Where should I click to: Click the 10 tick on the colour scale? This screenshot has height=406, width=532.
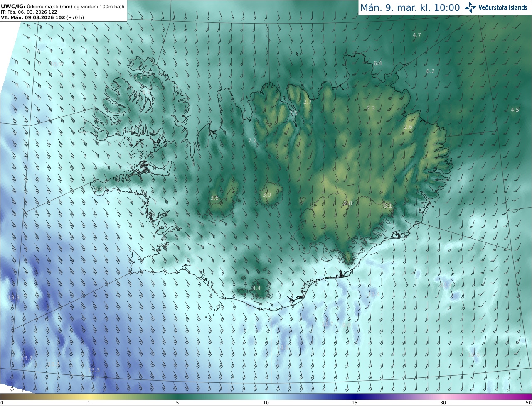(x=266, y=403)
